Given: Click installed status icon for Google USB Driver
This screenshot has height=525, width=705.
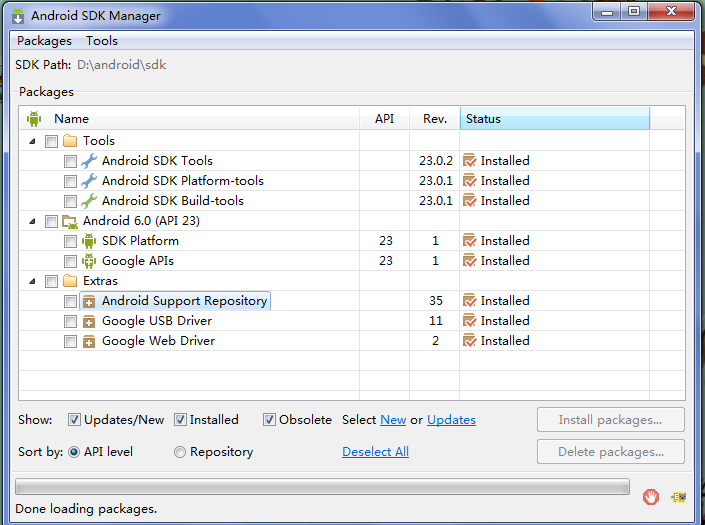Looking at the screenshot, I should pos(469,320).
